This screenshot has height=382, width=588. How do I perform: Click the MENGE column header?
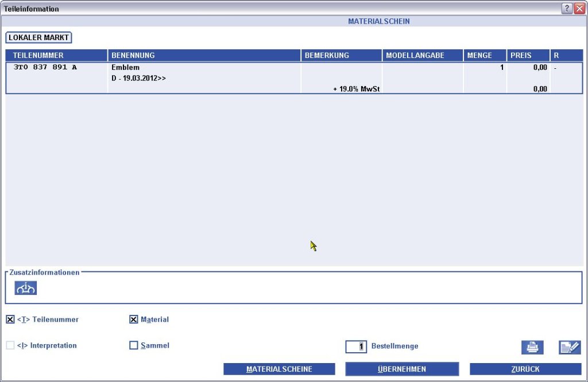click(484, 56)
